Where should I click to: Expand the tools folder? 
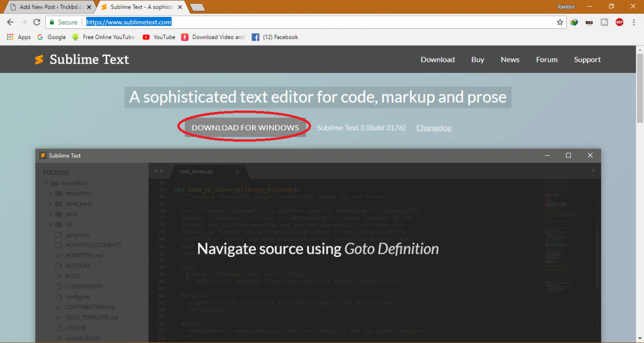coord(51,214)
